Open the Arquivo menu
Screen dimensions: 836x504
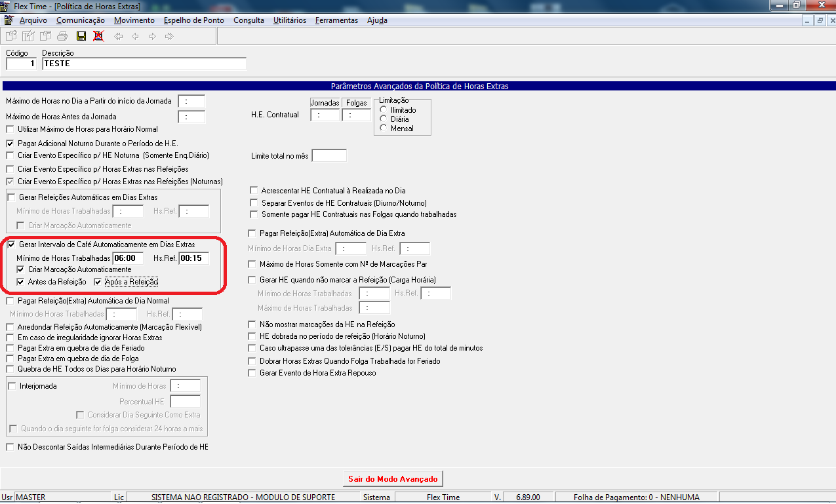pos(33,20)
